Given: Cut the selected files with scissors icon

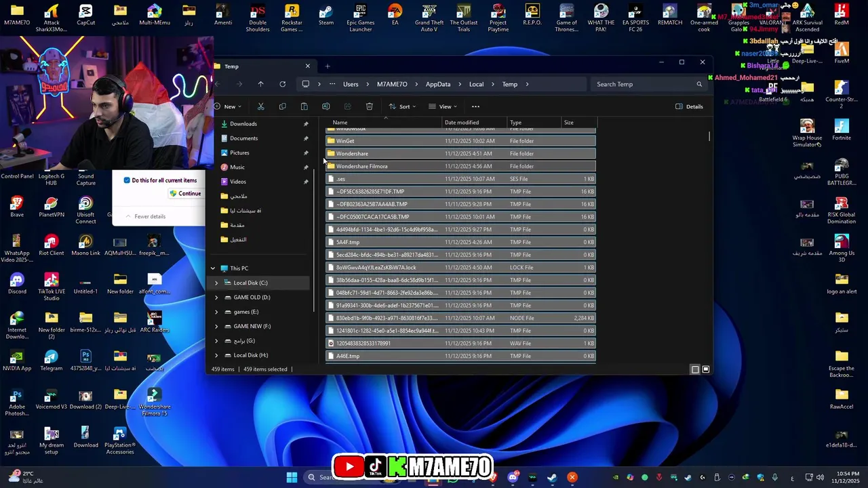Looking at the screenshot, I should 260,106.
